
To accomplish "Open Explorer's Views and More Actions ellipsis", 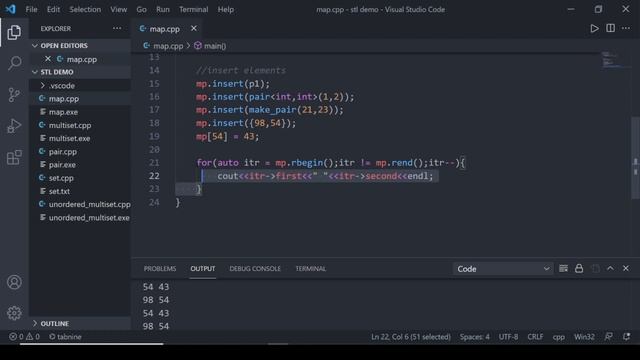I will click(117, 28).
